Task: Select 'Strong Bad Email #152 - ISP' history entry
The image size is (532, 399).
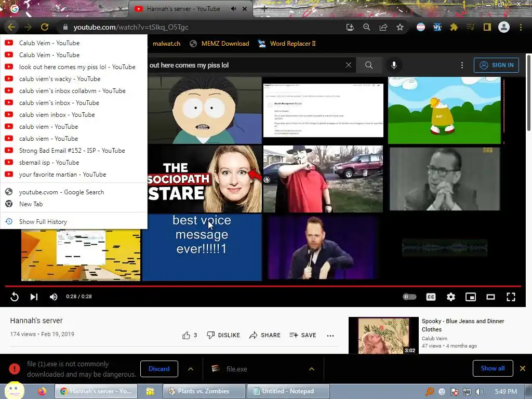Action: [74, 150]
